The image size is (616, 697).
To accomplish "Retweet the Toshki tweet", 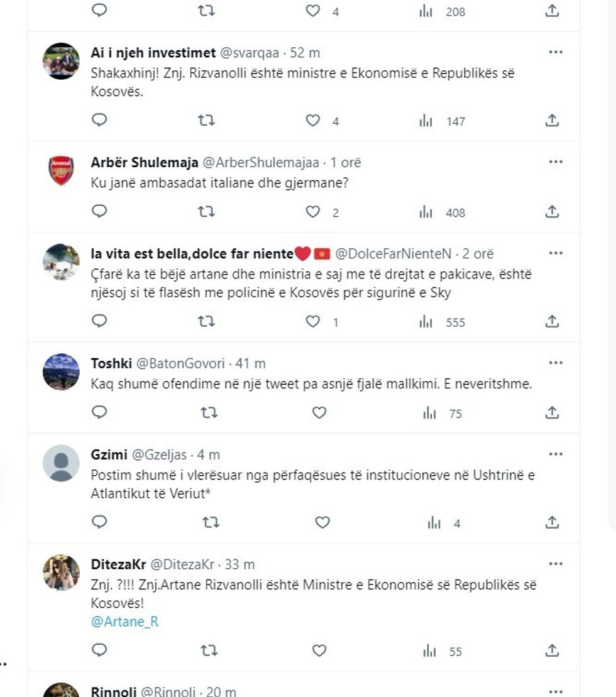I will [209, 412].
